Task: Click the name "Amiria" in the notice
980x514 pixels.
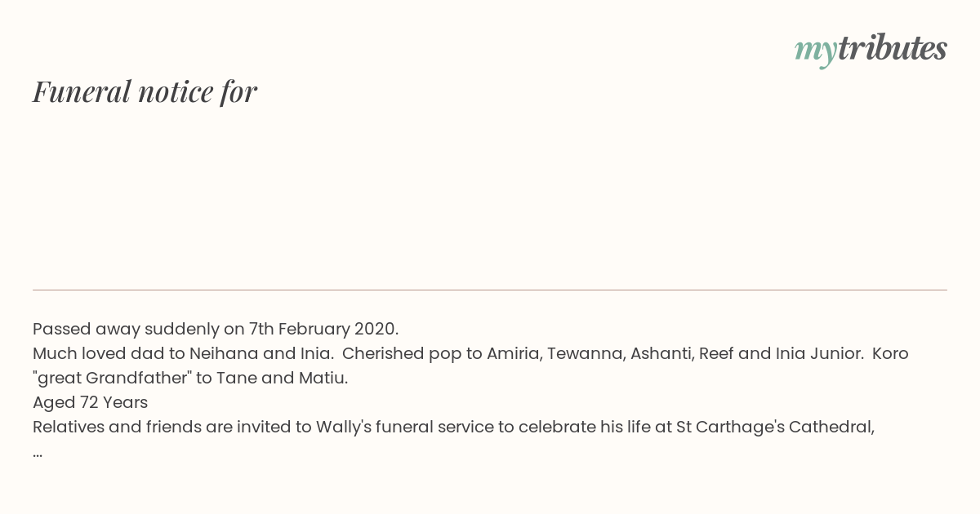Action: coord(512,353)
